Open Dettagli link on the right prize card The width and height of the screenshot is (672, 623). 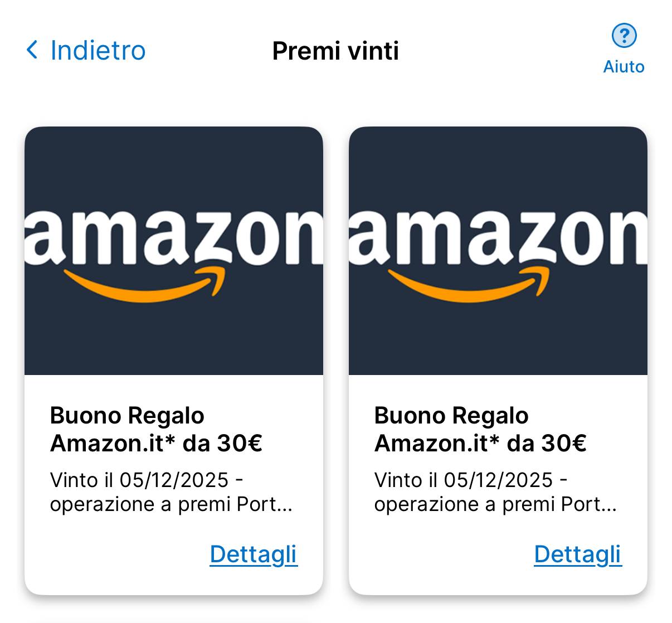pyautogui.click(x=577, y=554)
